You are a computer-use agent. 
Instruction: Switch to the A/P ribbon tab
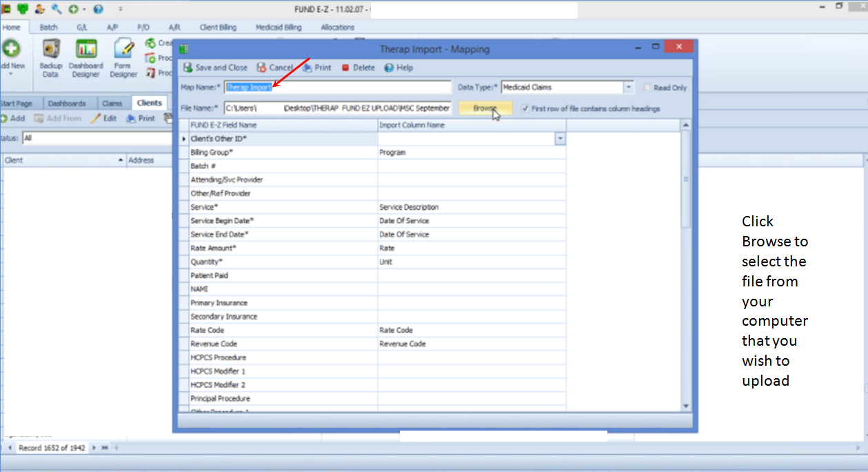(112, 28)
